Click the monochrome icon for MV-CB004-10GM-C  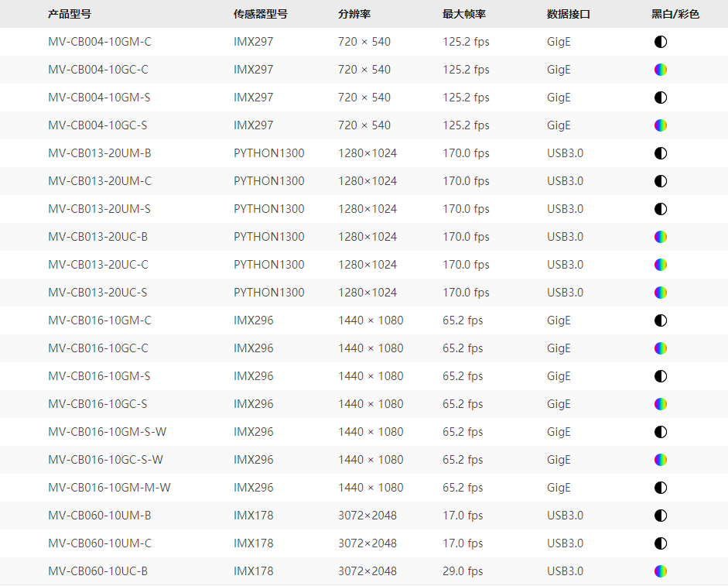pos(660,42)
